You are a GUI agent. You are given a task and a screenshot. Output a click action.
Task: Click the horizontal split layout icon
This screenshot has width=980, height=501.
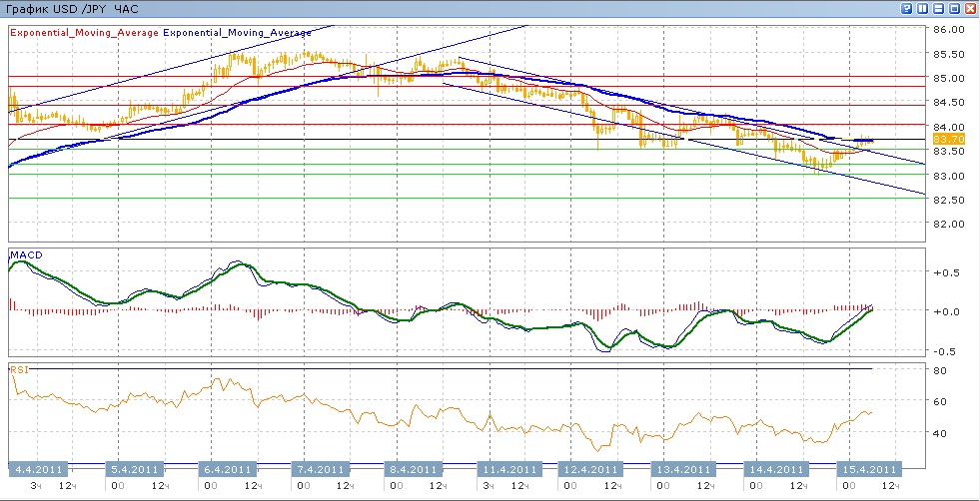(938, 8)
